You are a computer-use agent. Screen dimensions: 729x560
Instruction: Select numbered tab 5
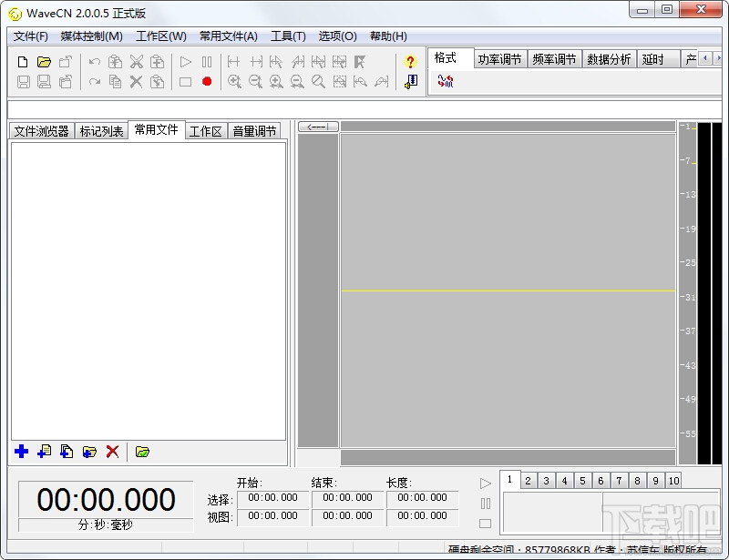[582, 481]
